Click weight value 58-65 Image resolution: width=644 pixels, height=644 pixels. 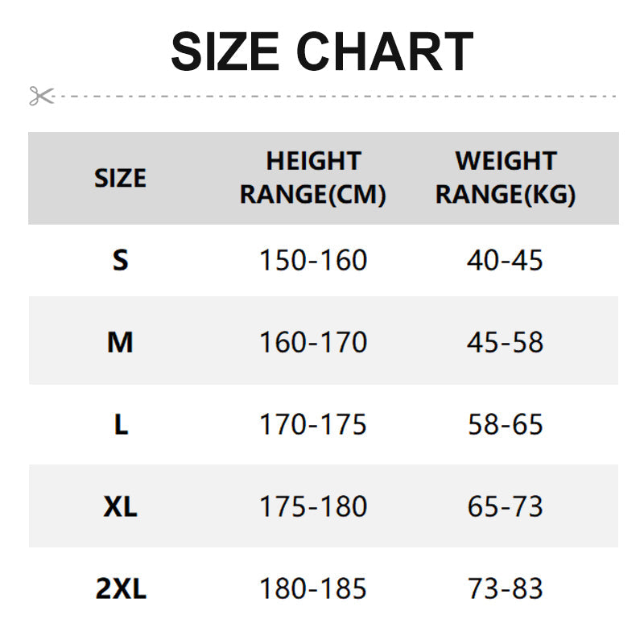[x=505, y=425]
